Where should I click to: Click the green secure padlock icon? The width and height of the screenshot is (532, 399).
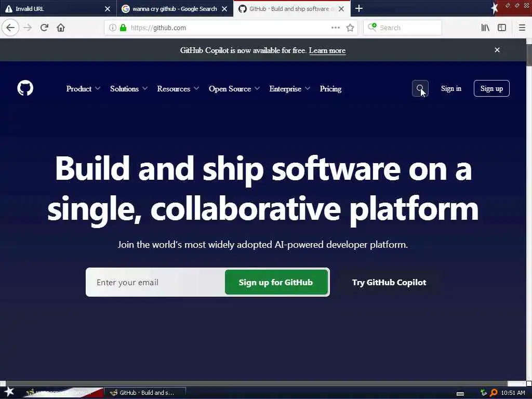coord(123,28)
